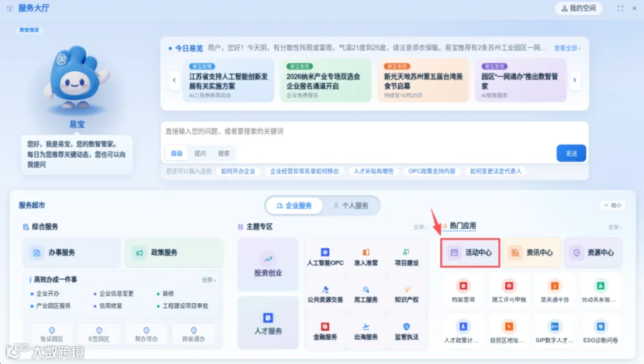Open news card 新光天地苏州第五届台湾美食节
644x364 pixels.
[423, 80]
